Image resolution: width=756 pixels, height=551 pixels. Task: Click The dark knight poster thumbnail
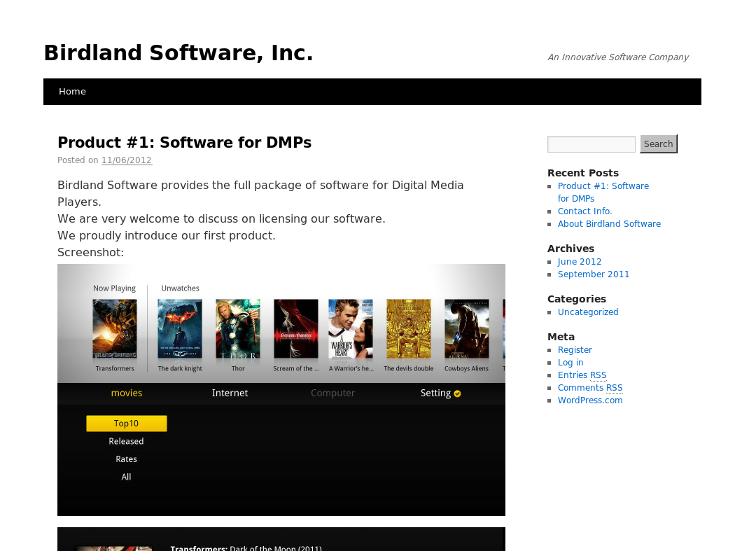(x=180, y=329)
